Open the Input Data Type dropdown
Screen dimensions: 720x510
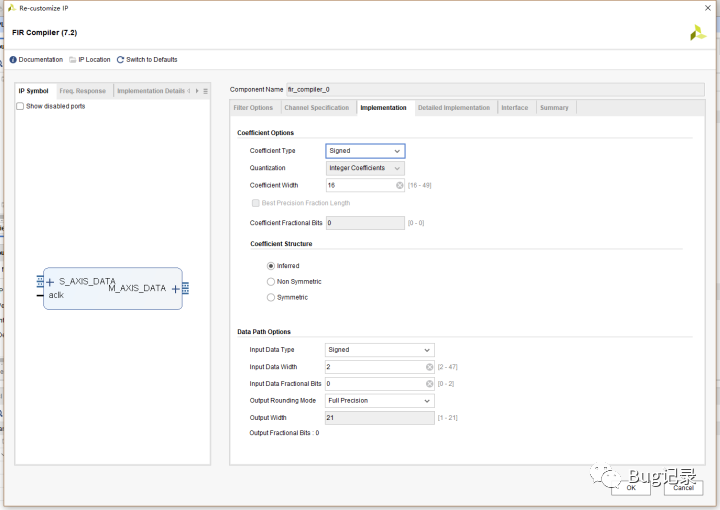click(x=380, y=350)
